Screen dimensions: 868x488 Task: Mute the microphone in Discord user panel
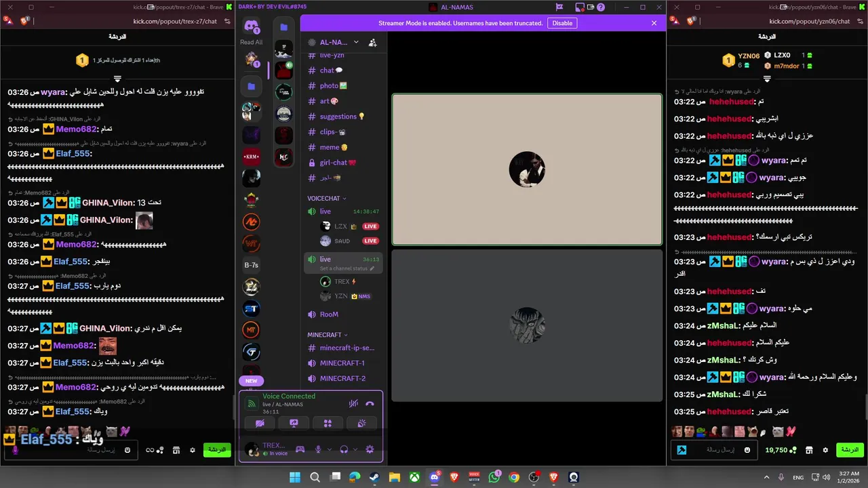coord(317,449)
